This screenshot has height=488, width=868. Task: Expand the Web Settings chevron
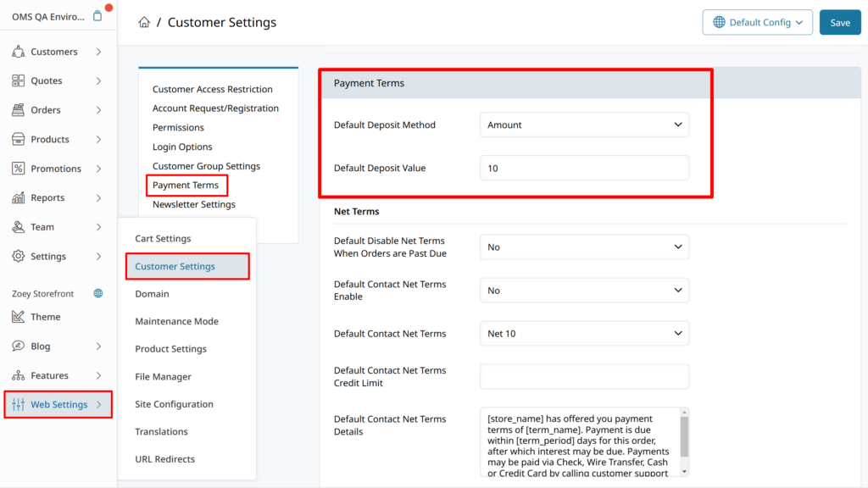98,404
